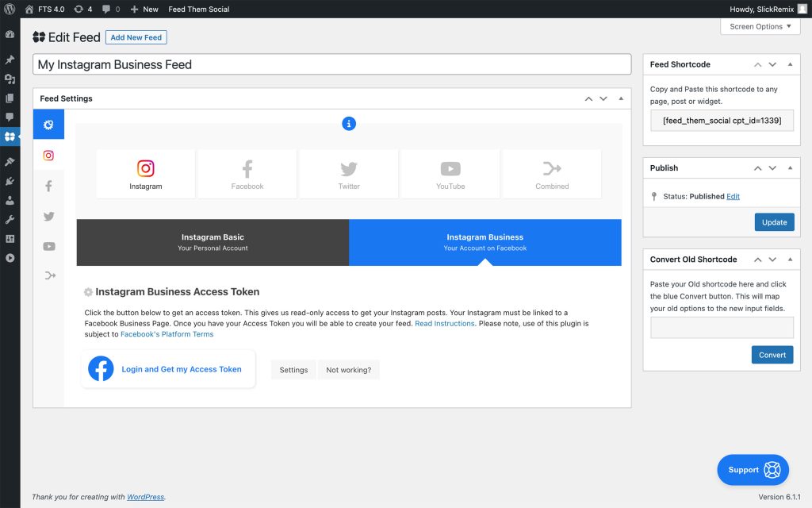The width and height of the screenshot is (812, 508).
Task: Toggle the Feed Shortcode panel collapse
Action: click(791, 64)
